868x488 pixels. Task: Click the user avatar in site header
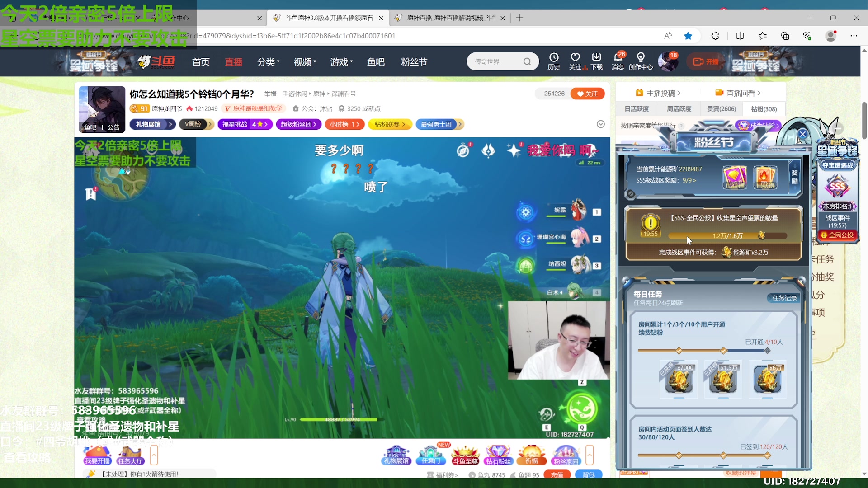point(667,61)
